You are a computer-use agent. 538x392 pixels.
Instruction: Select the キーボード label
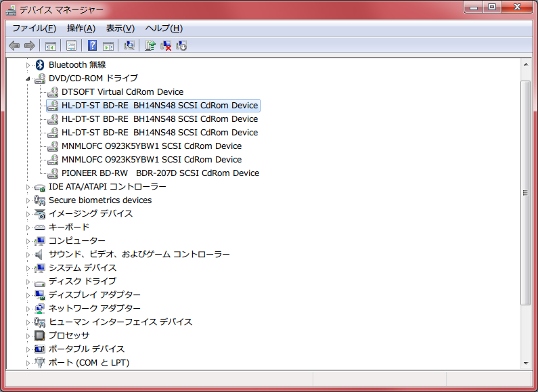tap(69, 227)
